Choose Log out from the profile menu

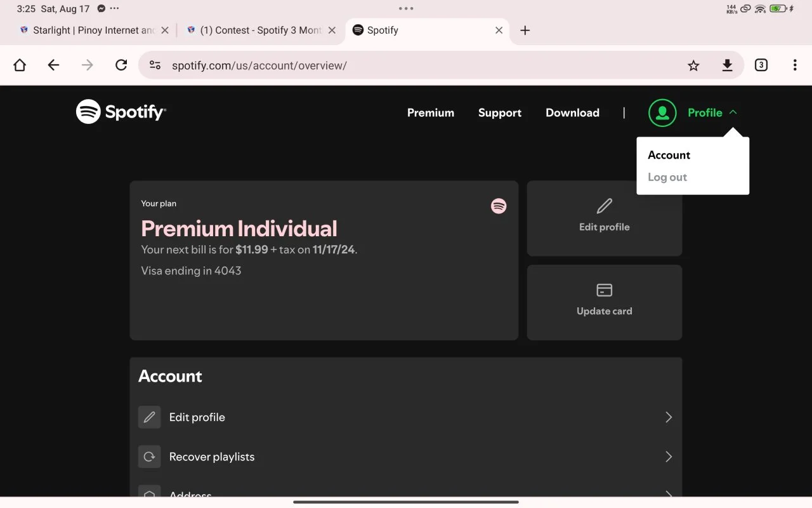[667, 177]
